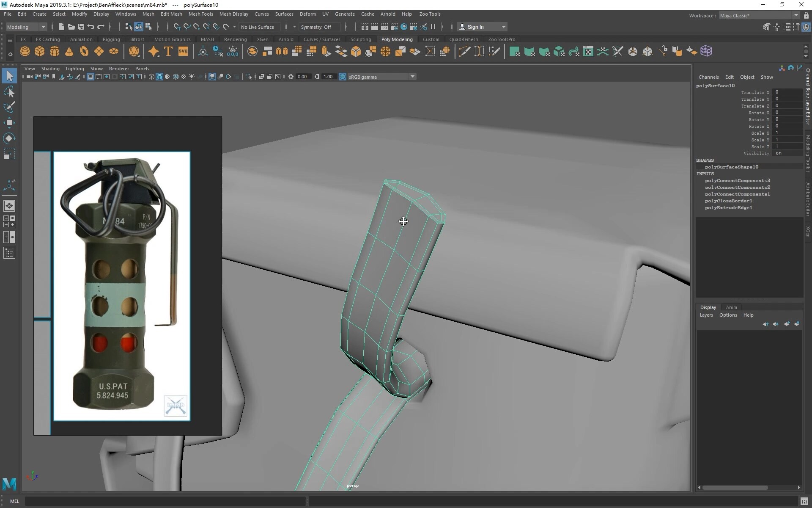The height and width of the screenshot is (508, 812).
Task: Expand the sRGB gamma view transform dropdown
Action: (x=412, y=77)
